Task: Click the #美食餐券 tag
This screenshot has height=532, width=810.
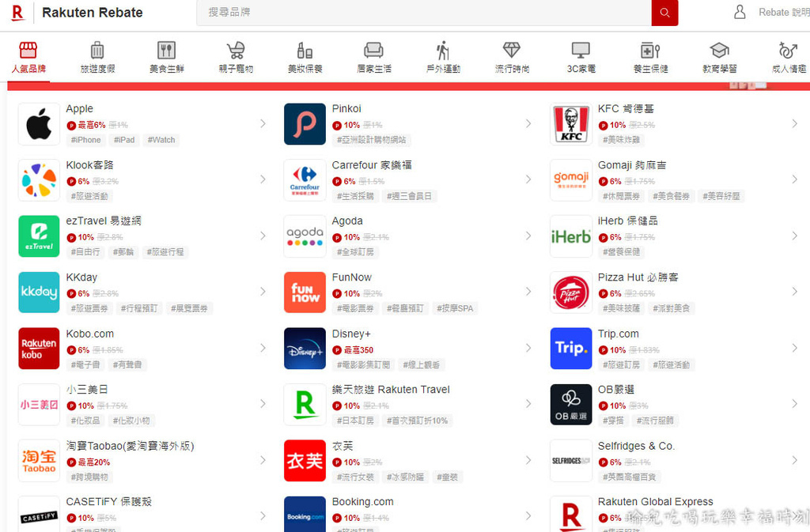Action: (671, 196)
